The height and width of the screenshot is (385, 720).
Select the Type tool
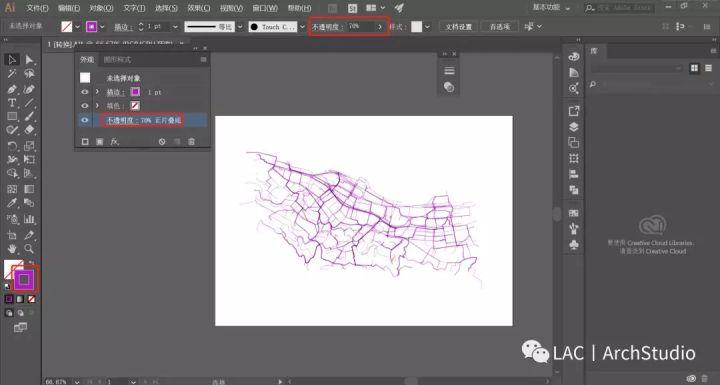[x=12, y=102]
